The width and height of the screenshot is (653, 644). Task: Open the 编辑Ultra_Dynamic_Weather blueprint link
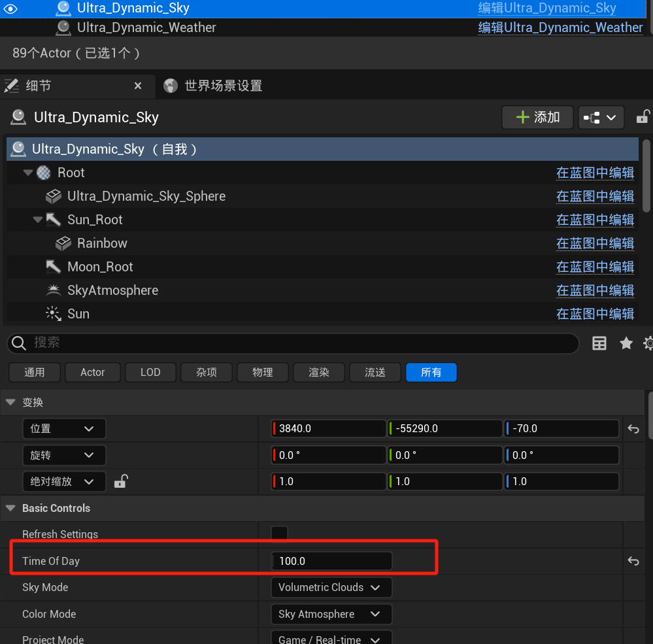point(560,27)
